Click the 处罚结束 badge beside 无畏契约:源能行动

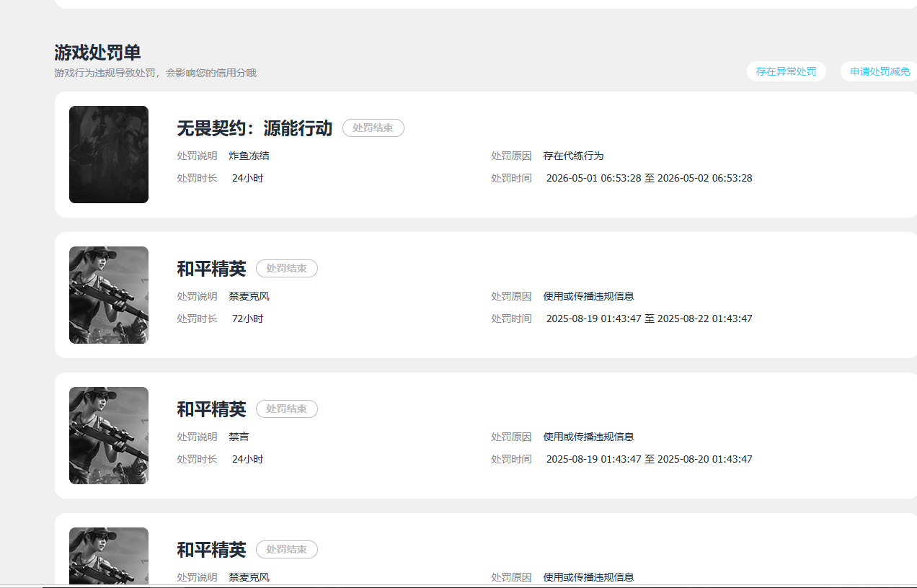tap(373, 128)
